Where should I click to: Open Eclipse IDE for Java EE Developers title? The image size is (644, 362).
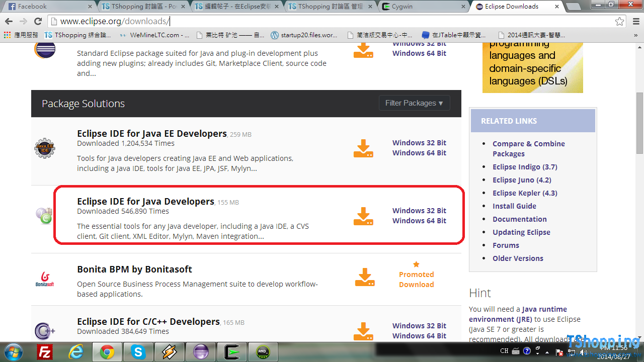[x=152, y=134]
